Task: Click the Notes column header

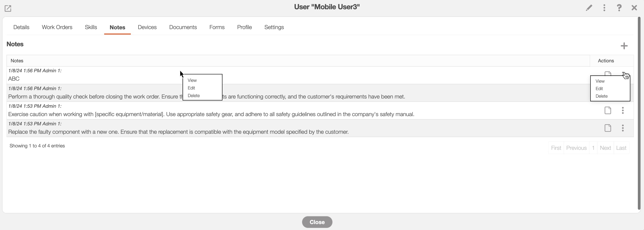Action: [17, 61]
